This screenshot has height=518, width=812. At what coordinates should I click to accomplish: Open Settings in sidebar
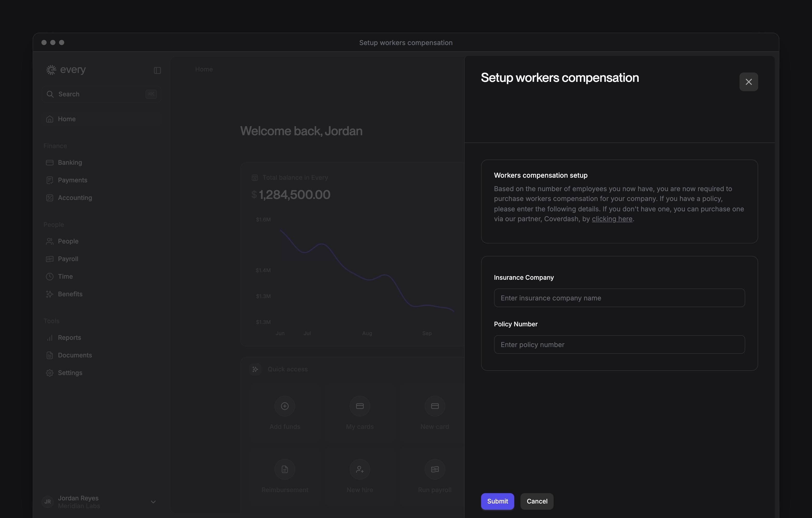pyautogui.click(x=101, y=373)
